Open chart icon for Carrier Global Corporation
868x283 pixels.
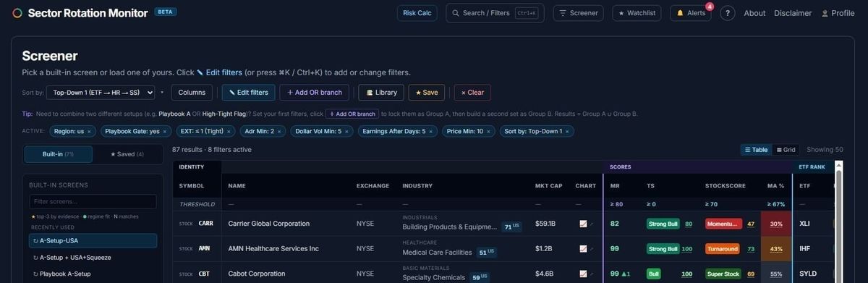point(583,224)
